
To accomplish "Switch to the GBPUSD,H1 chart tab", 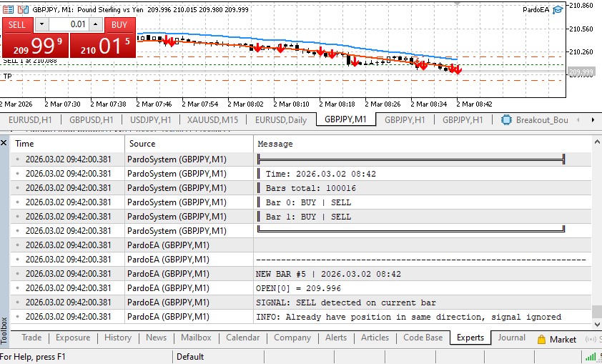I will pos(92,120).
